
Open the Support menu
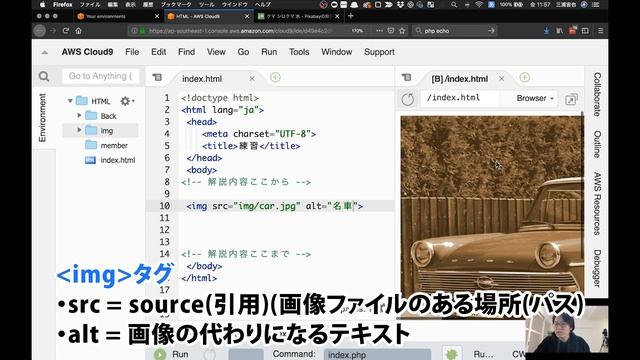[379, 52]
